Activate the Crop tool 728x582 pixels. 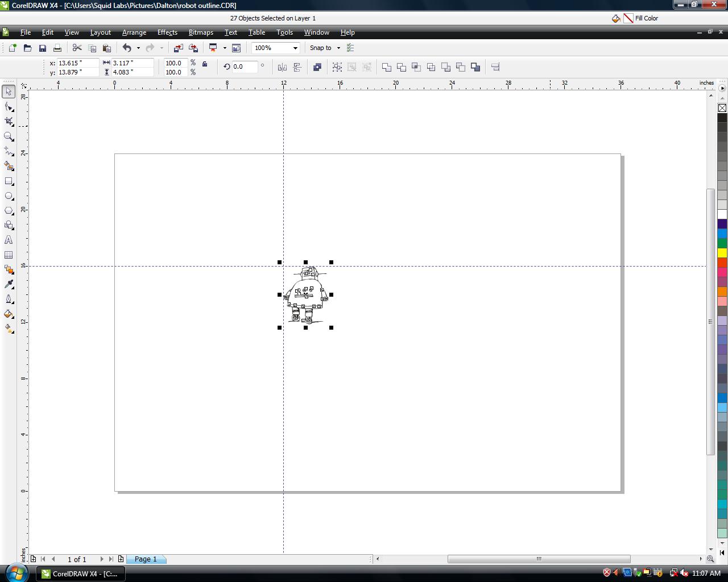(9, 122)
